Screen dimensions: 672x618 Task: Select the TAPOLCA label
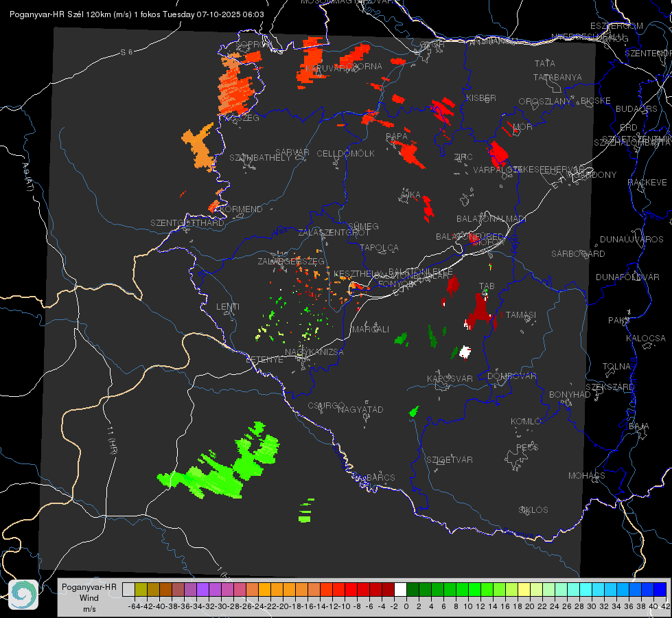[380, 248]
